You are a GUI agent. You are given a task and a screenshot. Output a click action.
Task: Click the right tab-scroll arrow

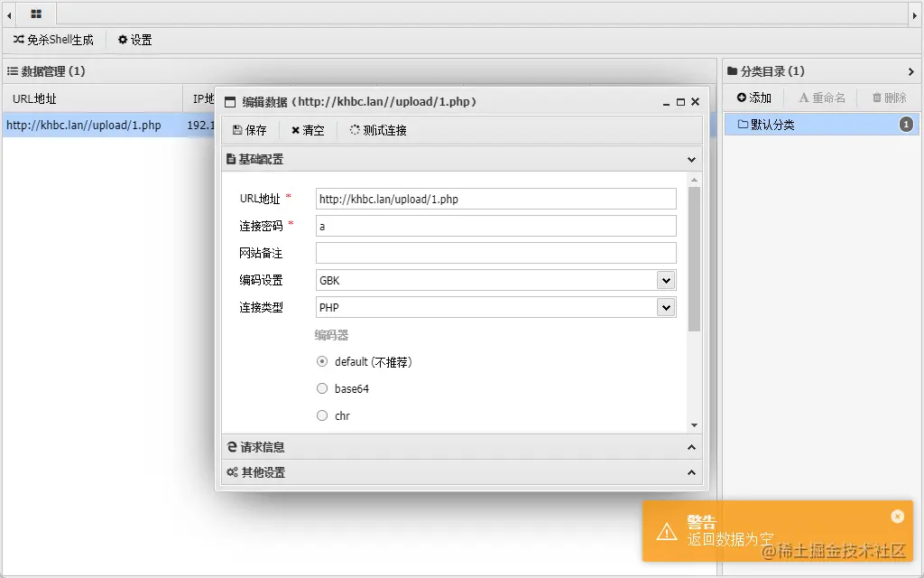pyautogui.click(x=915, y=15)
